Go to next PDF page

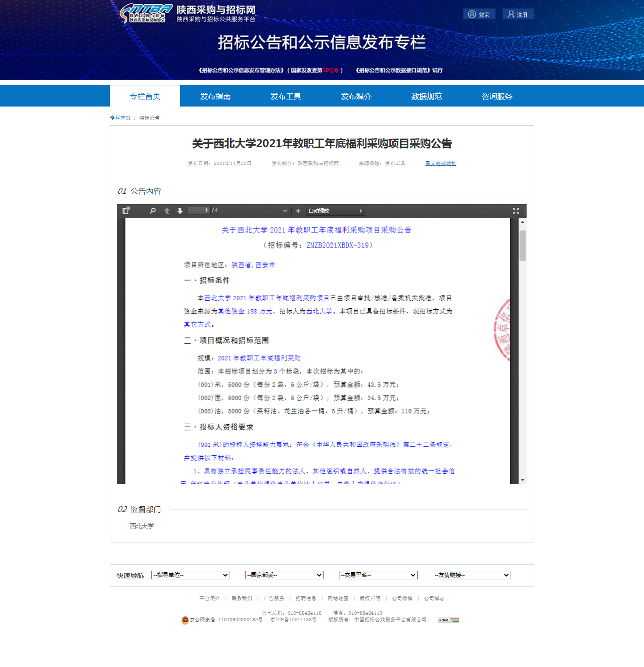180,211
